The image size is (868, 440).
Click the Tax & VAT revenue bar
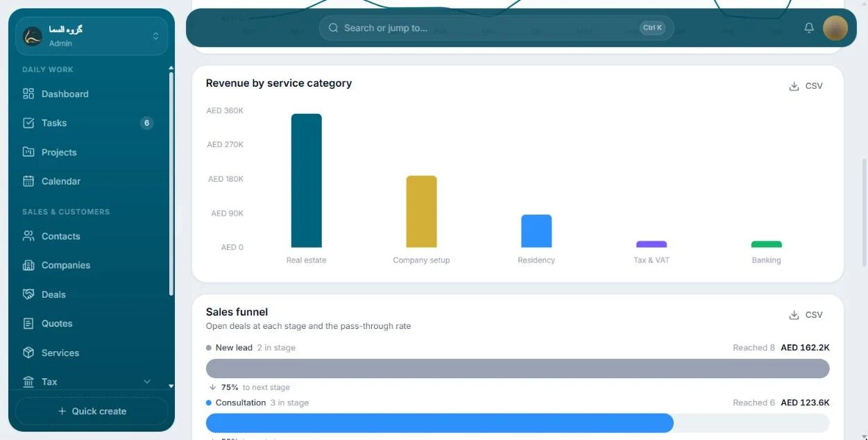tap(652, 244)
